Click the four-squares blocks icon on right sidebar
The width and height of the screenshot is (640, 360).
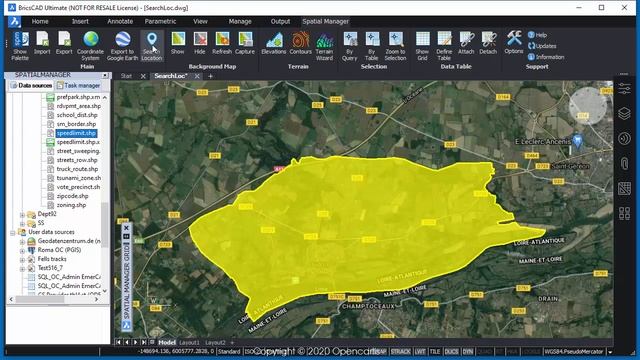624,213
